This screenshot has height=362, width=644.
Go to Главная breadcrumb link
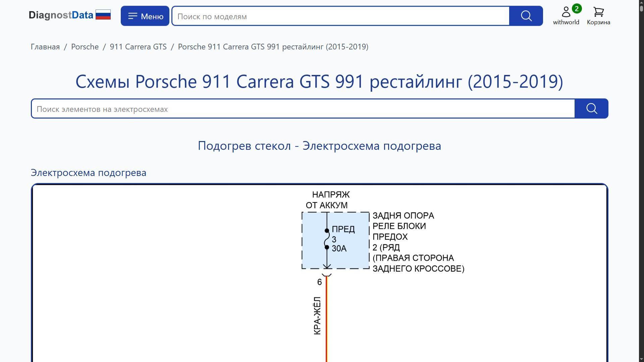pyautogui.click(x=45, y=47)
